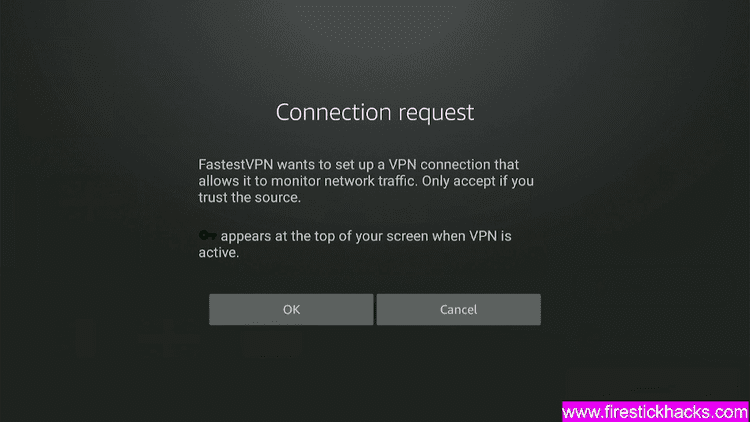This screenshot has height=422, width=750.
Task: Click the phrase "Only accept if you"
Action: click(x=477, y=181)
